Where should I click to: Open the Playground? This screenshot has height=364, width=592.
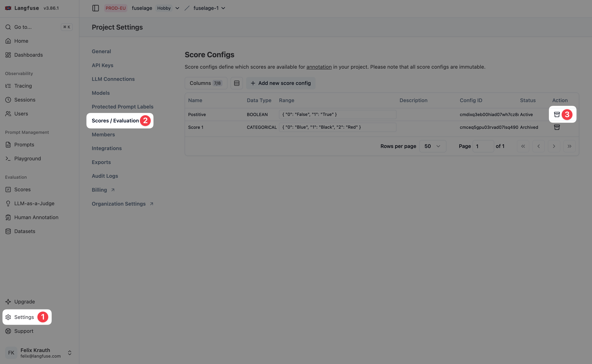click(27, 158)
